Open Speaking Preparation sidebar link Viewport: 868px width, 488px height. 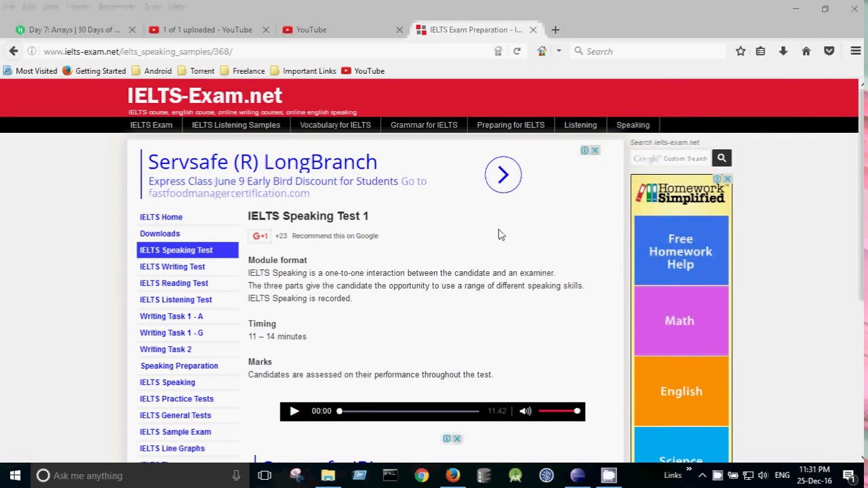179,365
